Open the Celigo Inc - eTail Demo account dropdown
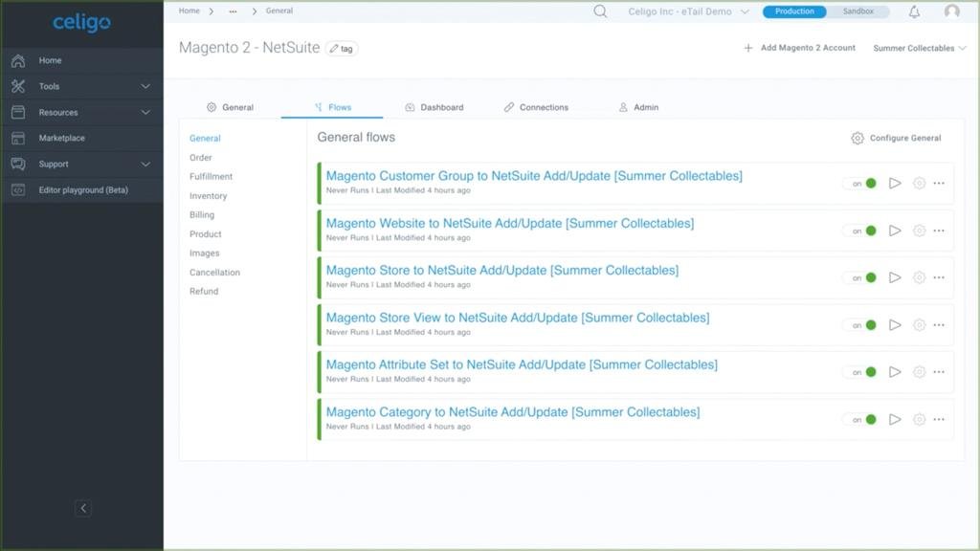The image size is (980, 551). click(x=688, y=11)
